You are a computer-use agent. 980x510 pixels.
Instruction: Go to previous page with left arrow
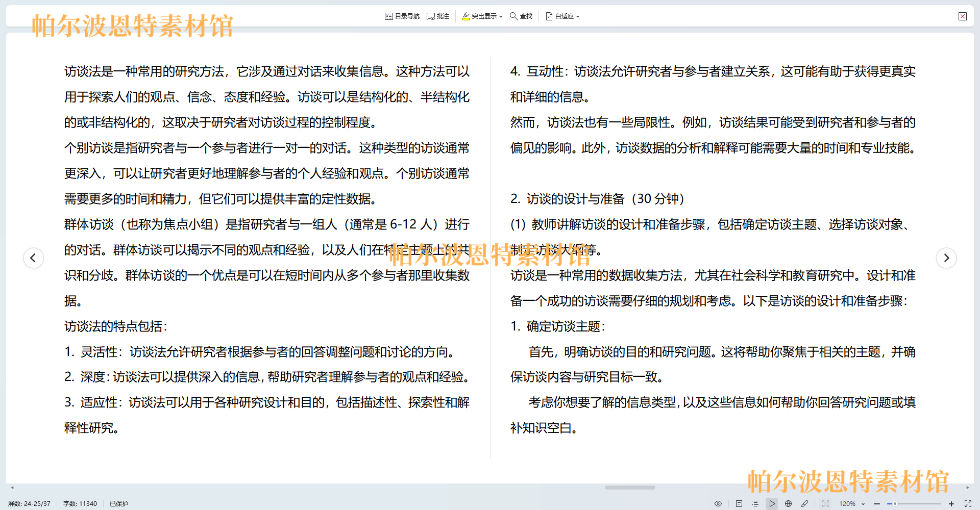coord(34,258)
